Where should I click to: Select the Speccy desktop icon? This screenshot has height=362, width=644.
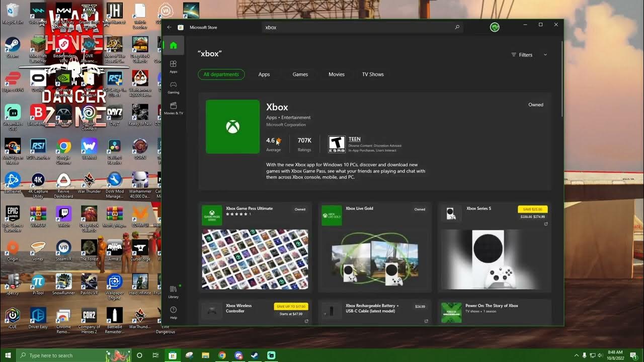pos(13,285)
